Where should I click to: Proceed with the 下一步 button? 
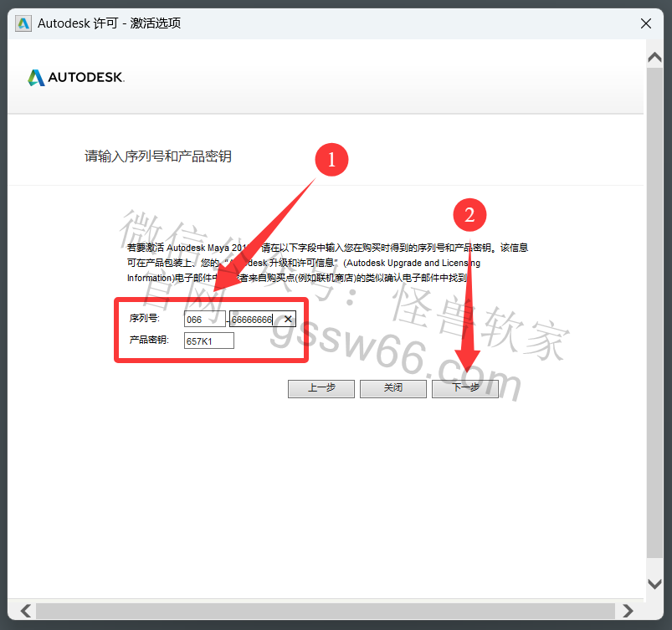[x=465, y=389]
